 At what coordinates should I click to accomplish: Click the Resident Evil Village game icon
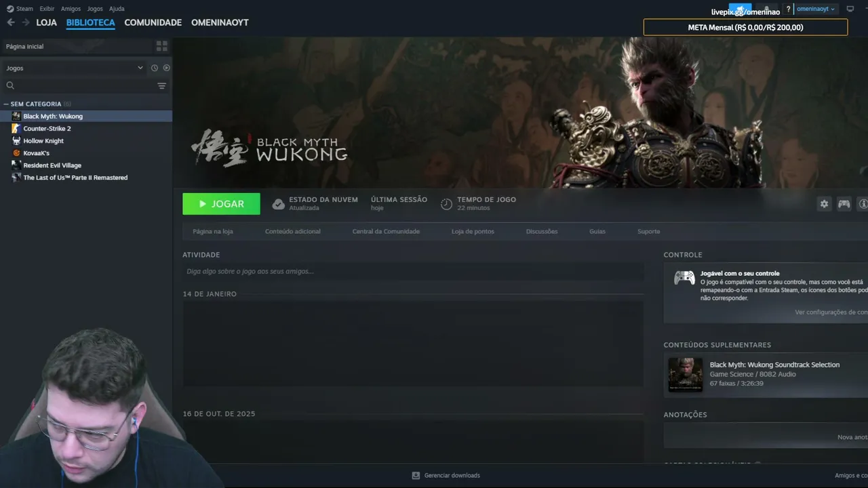(16, 165)
